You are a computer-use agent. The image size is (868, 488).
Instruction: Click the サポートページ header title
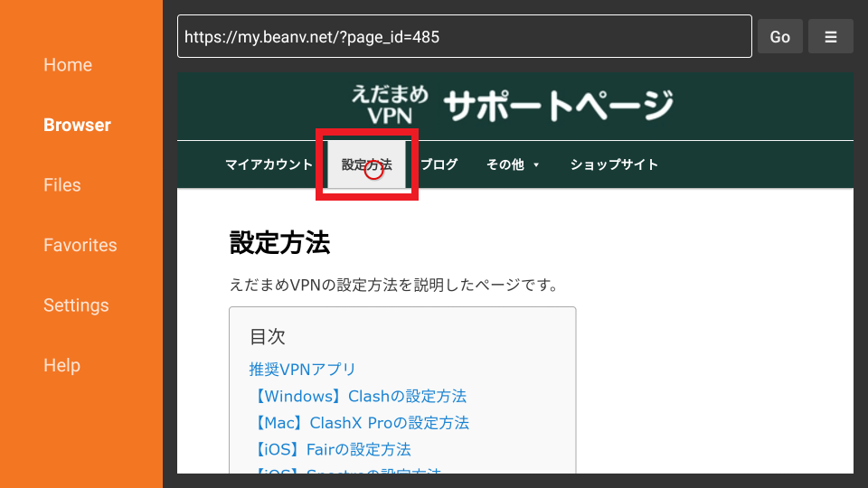point(558,105)
